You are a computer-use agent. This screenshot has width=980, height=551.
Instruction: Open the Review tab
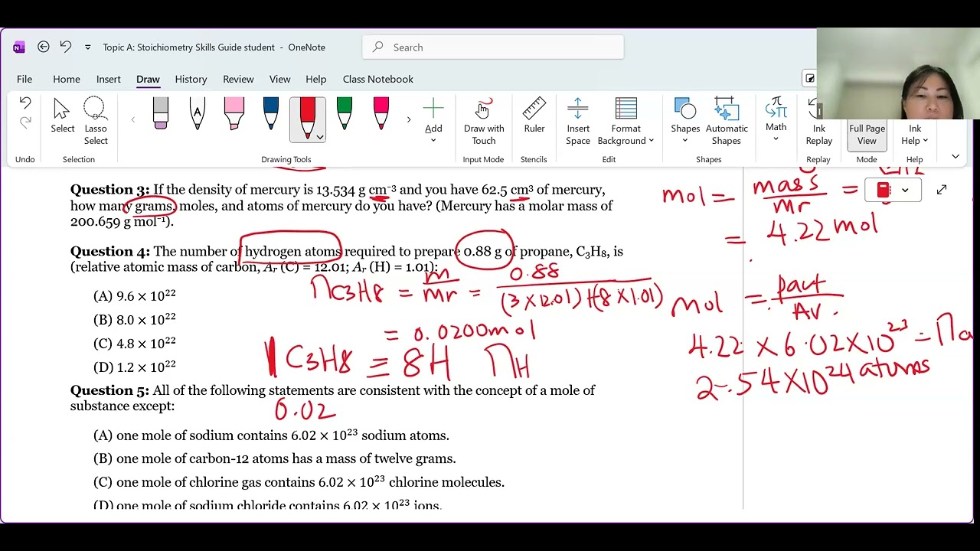(x=238, y=79)
